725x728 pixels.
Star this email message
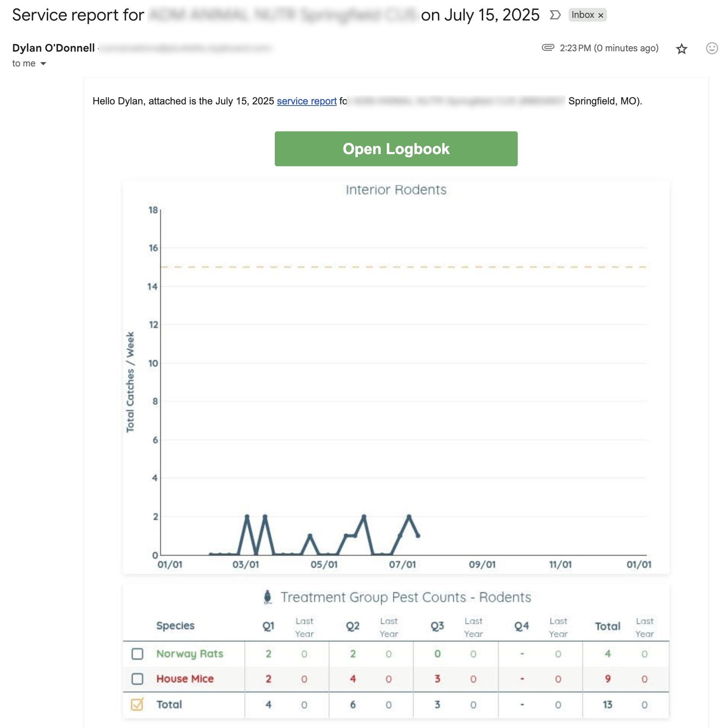pyautogui.click(x=681, y=49)
